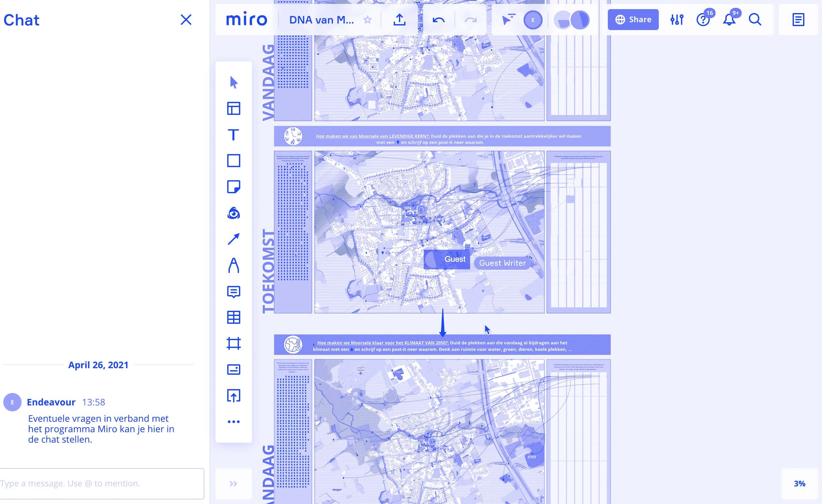Select the Comment tool
The width and height of the screenshot is (822, 504).
(233, 292)
